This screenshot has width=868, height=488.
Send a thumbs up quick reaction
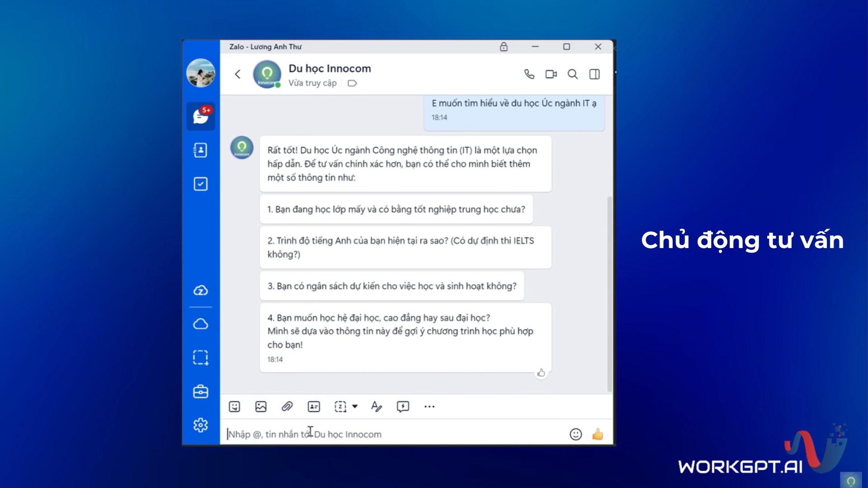598,434
